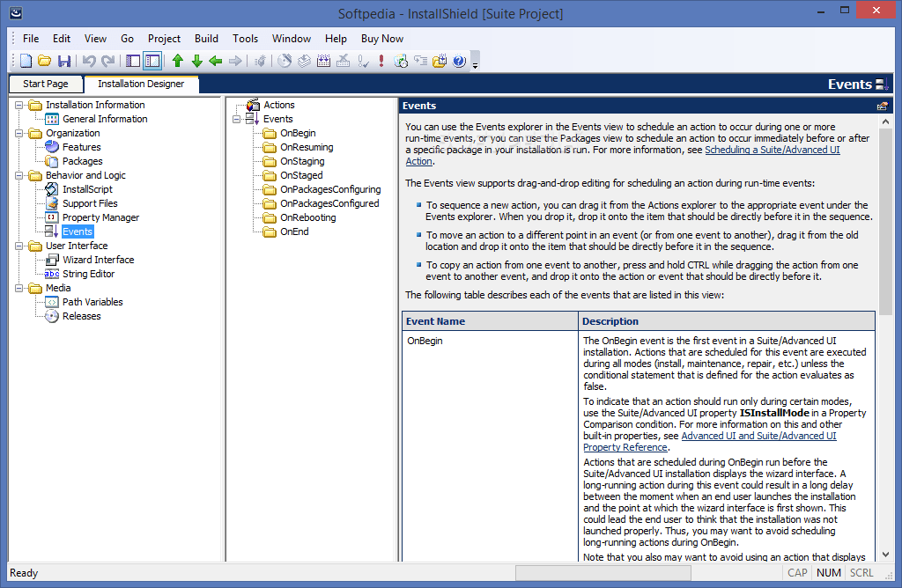The width and height of the screenshot is (902, 588).
Task: Click the Save floppy disk icon
Action: click(64, 61)
